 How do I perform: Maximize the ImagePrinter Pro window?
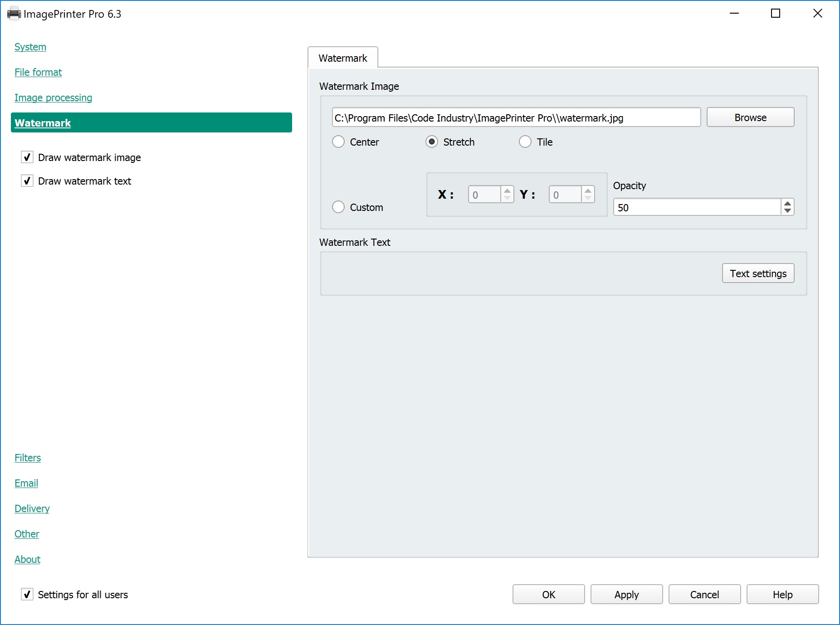[776, 14]
